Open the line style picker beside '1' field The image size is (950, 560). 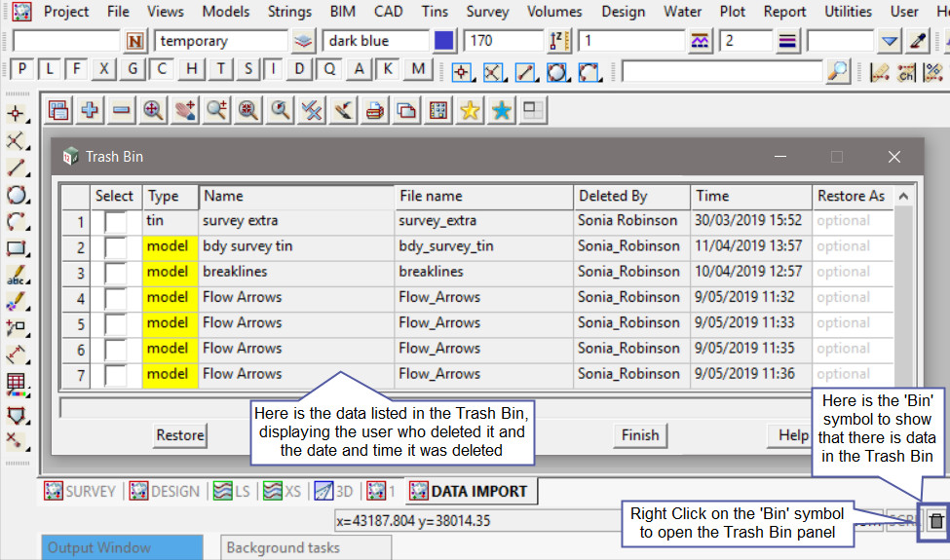click(700, 41)
